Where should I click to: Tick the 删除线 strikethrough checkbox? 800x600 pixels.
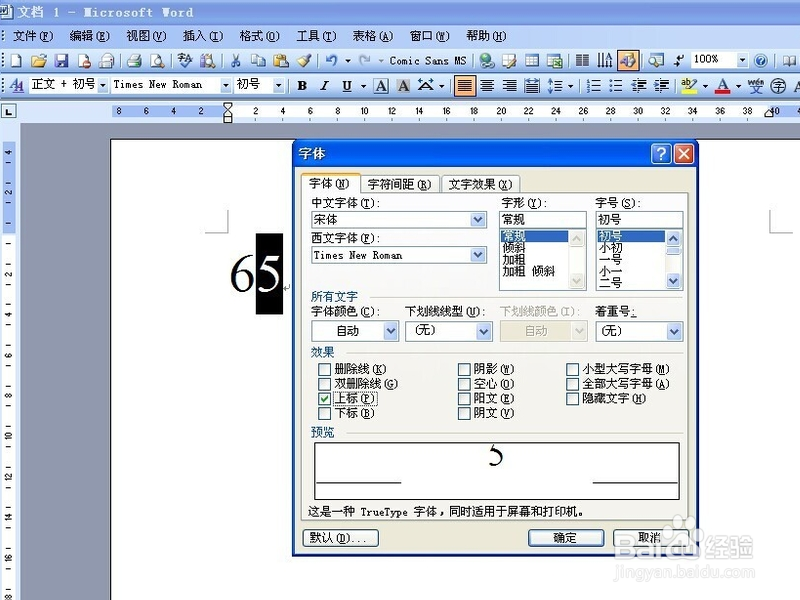324,369
